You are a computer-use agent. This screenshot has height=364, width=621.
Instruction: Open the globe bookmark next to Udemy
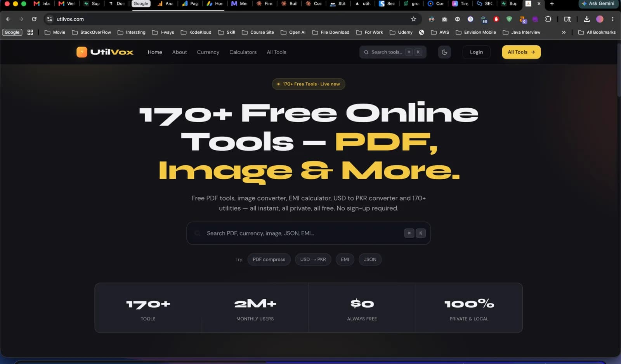click(422, 32)
